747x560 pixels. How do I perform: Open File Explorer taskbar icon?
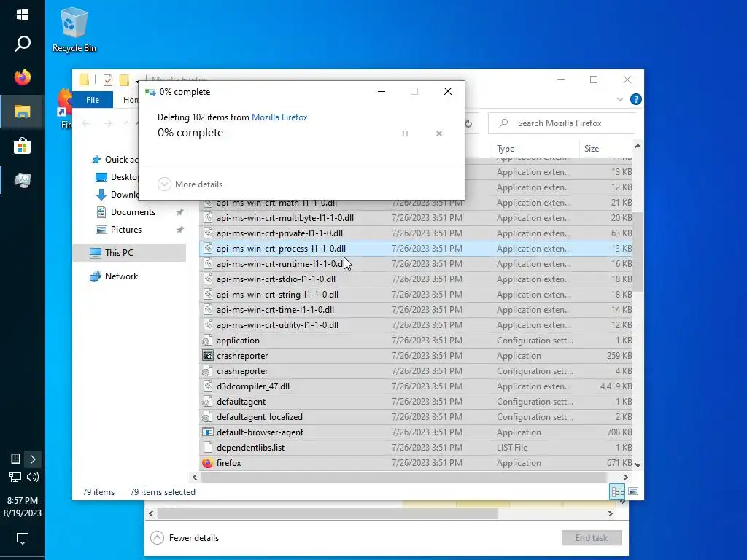[x=22, y=112]
